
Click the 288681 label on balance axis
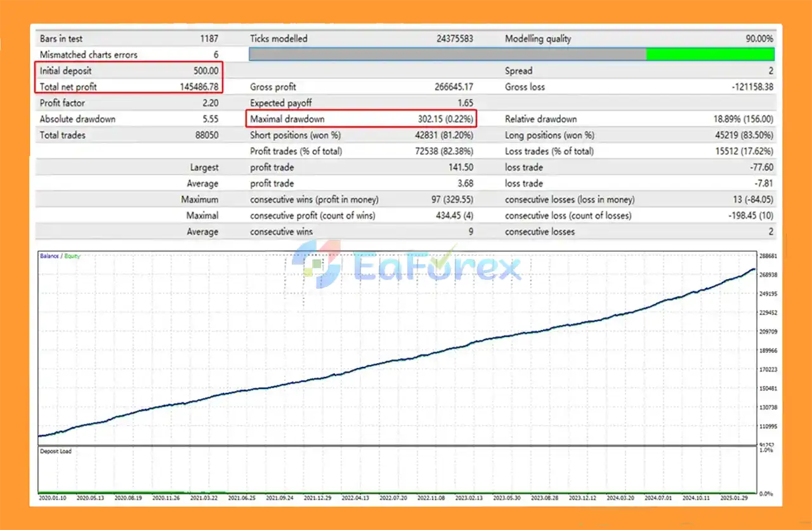tap(769, 256)
